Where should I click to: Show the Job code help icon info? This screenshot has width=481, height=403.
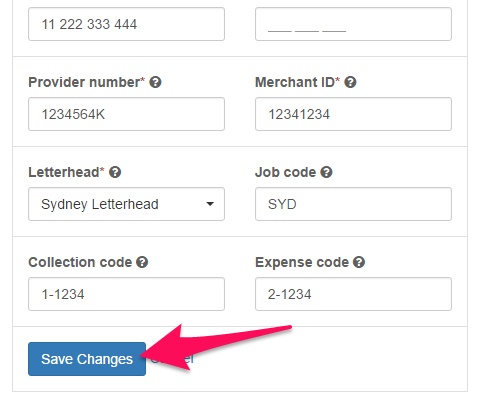point(326,172)
